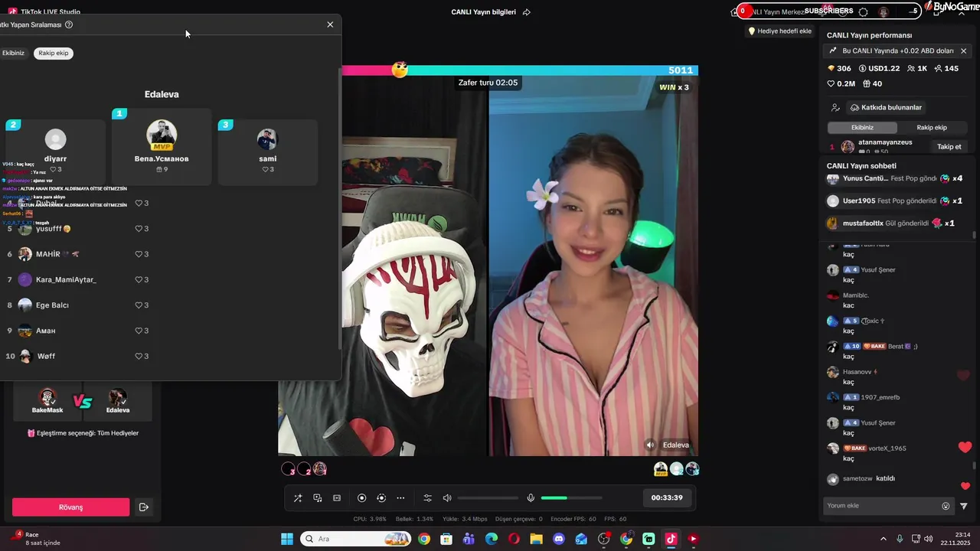
Task: Click Windows Start button
Action: (x=287, y=539)
